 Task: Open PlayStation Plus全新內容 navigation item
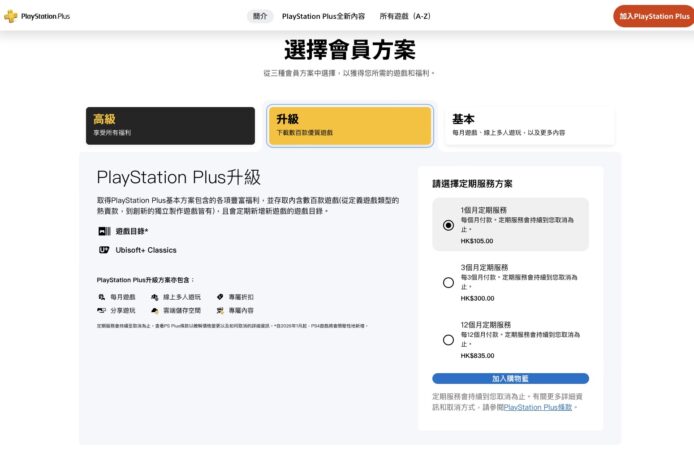pos(324,16)
